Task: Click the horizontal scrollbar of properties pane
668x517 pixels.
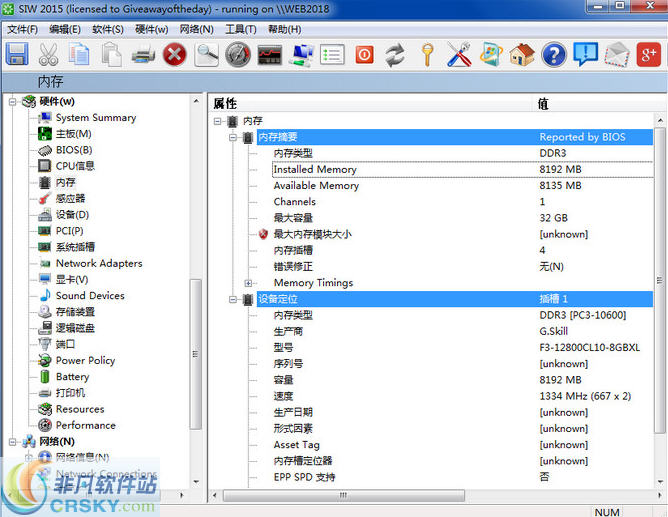Action: click(343, 495)
